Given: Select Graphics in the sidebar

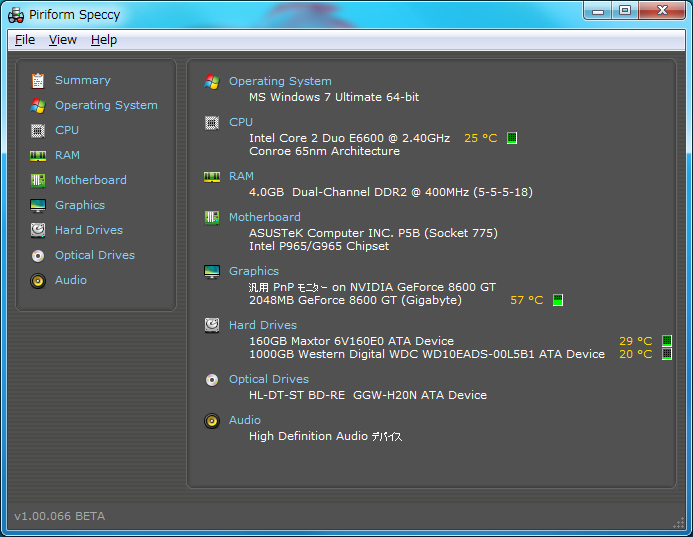Looking at the screenshot, I should 80,206.
